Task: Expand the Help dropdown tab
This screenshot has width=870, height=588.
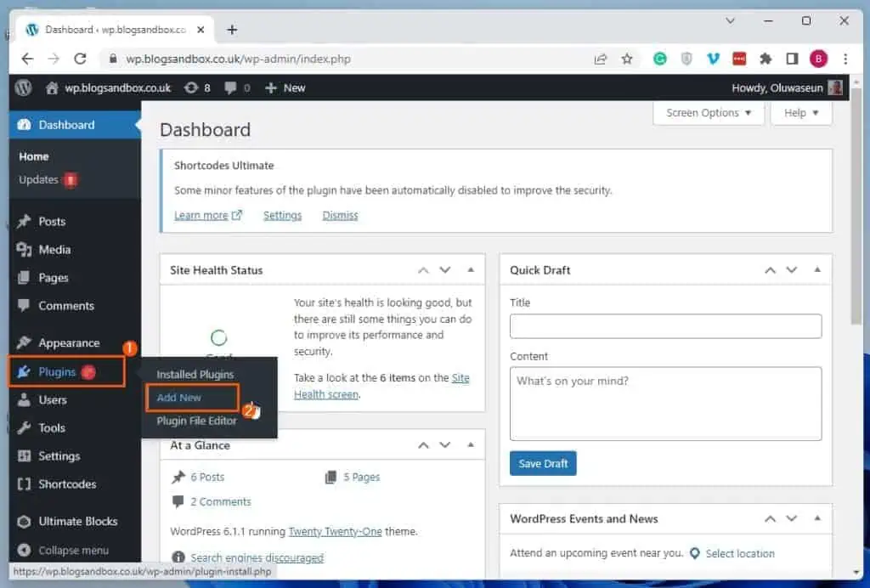Action: click(x=801, y=113)
